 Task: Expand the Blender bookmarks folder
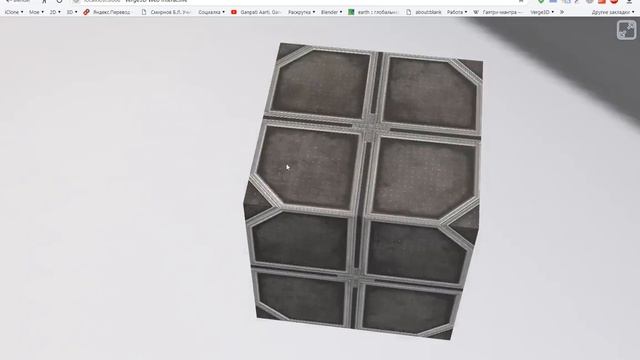331,12
